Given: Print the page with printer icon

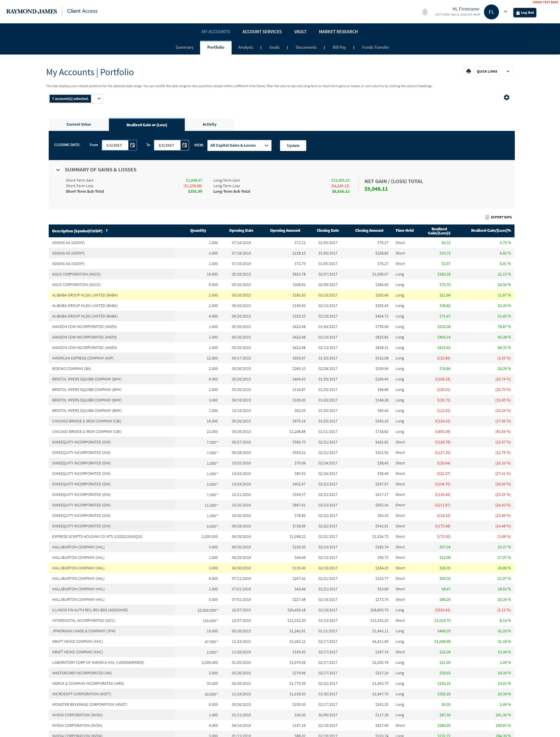Looking at the screenshot, I should (468, 71).
